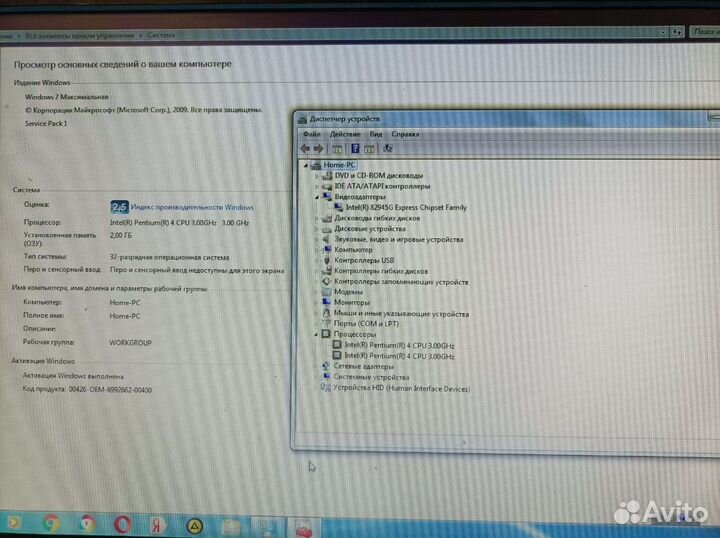This screenshot has height=538, width=720.
Task: Open Yandex browser from the taskbar
Action: tap(158, 524)
